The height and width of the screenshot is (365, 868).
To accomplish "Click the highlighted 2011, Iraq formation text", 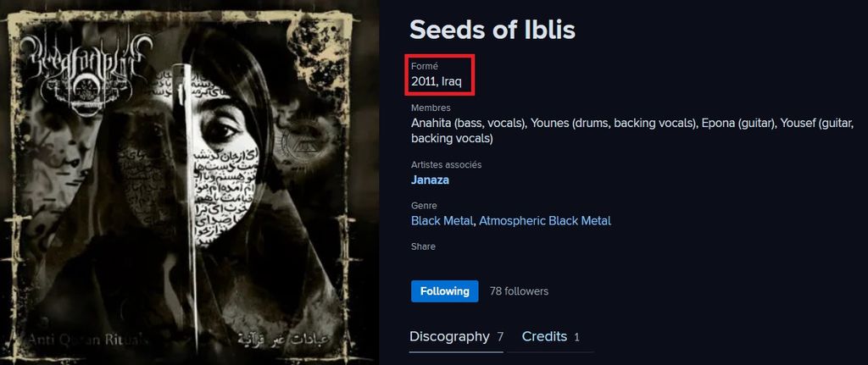I will (x=437, y=82).
